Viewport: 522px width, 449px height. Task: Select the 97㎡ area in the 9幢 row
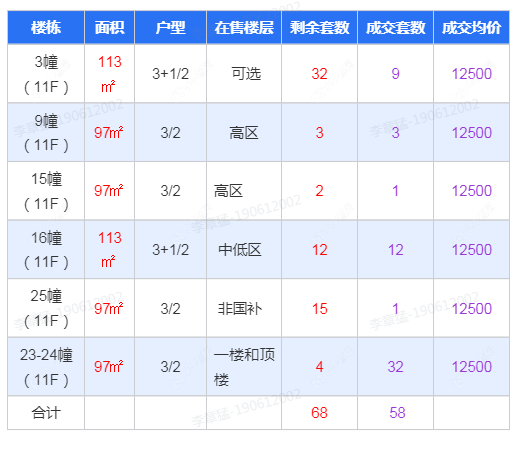pyautogui.click(x=109, y=133)
